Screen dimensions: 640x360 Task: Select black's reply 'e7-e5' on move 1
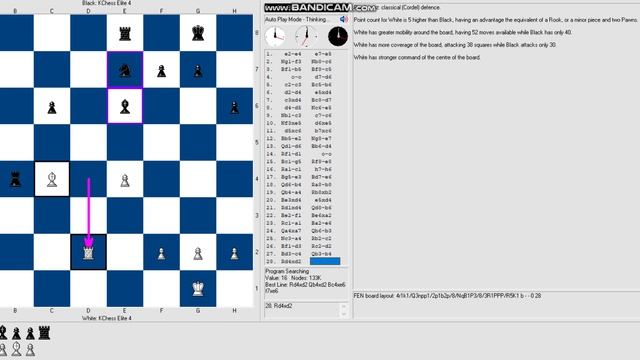322,54
